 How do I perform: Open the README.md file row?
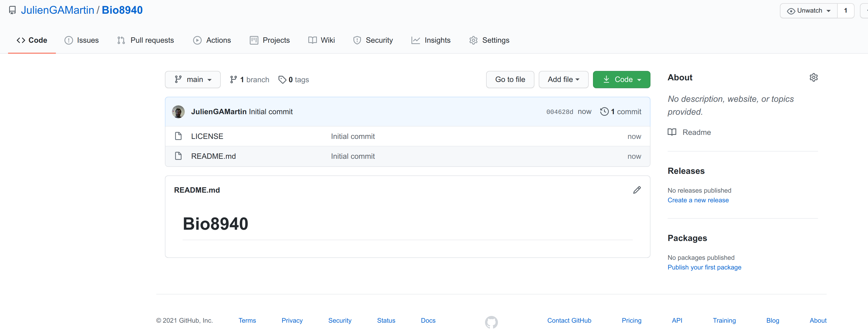click(213, 156)
